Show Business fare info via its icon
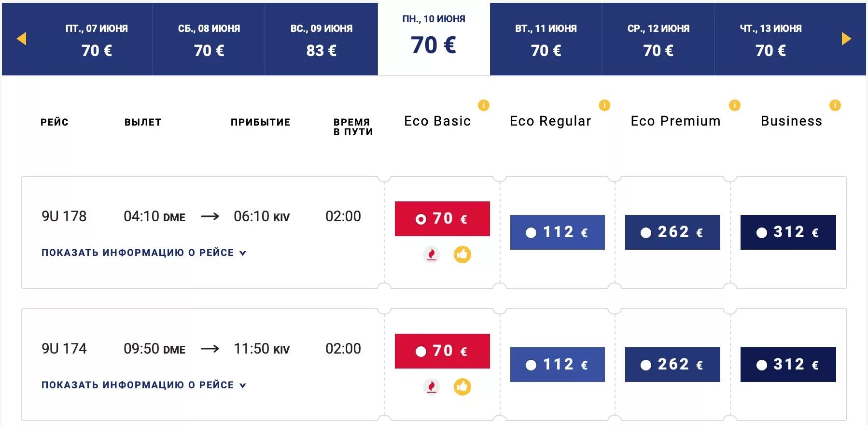The width and height of the screenshot is (868, 426). tap(835, 105)
